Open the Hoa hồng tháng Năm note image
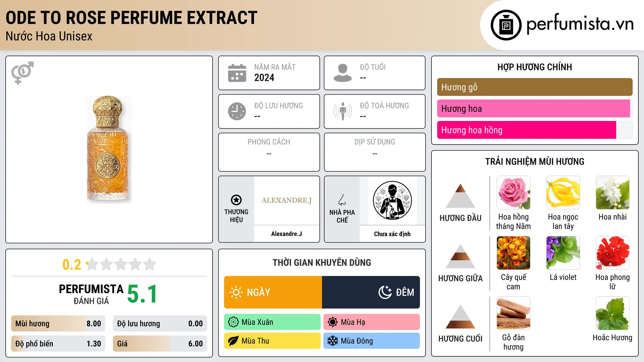Image resolution: width=644 pixels, height=362 pixels. (514, 193)
